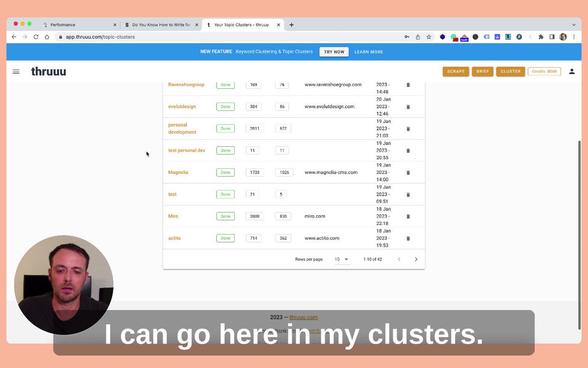Delete the Miro cluster
588x368 pixels.
pyautogui.click(x=408, y=216)
